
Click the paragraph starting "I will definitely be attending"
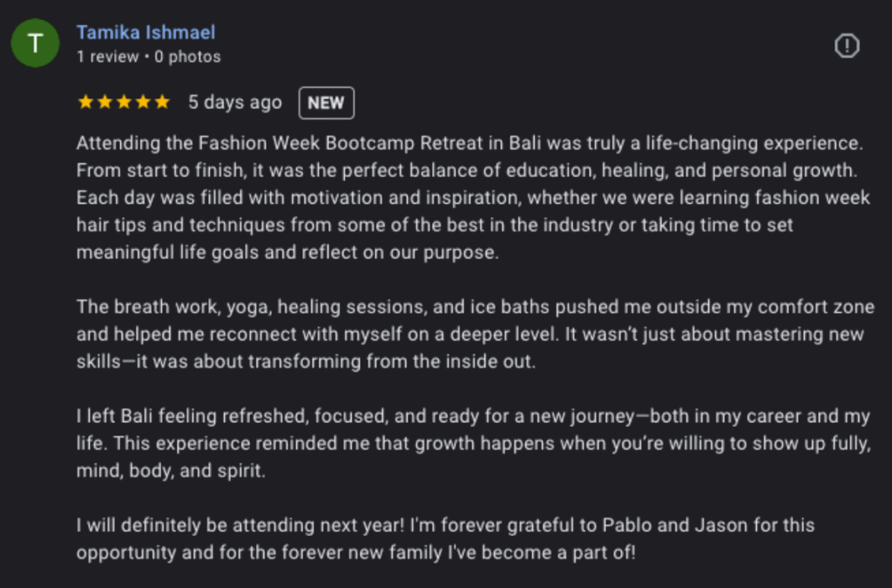click(x=444, y=539)
